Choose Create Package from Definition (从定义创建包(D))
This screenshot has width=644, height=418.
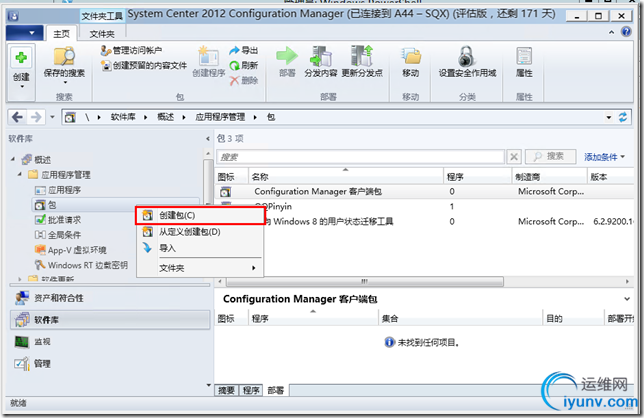click(200, 232)
